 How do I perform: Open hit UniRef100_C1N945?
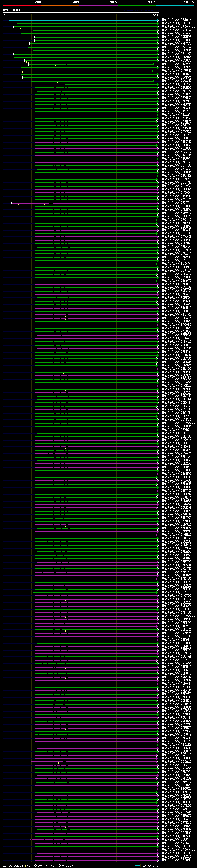tap(176, 57)
